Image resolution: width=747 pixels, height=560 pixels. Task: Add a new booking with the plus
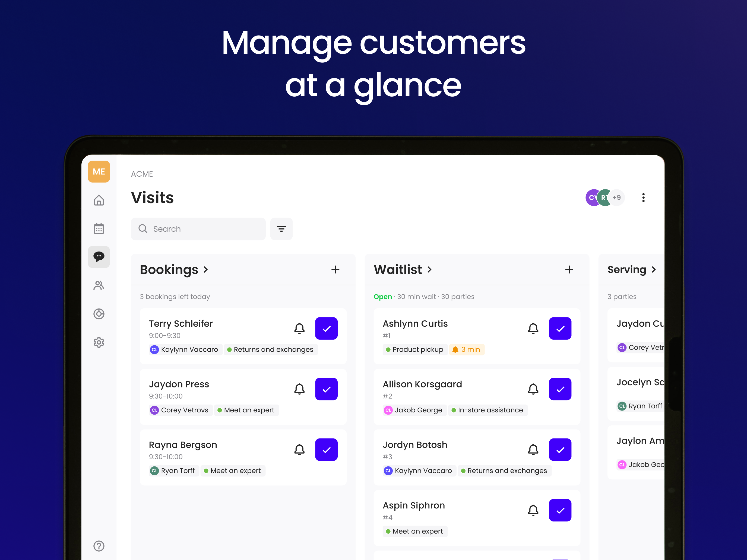335,269
